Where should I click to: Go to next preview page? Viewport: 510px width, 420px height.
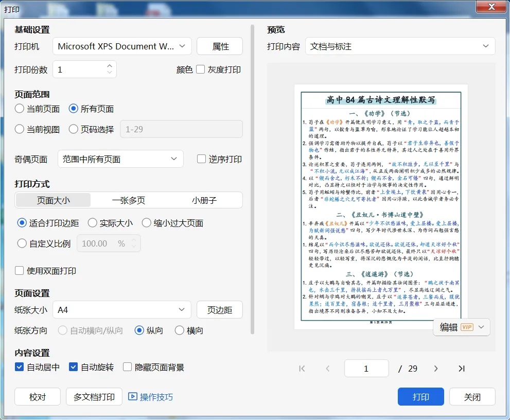(x=436, y=369)
